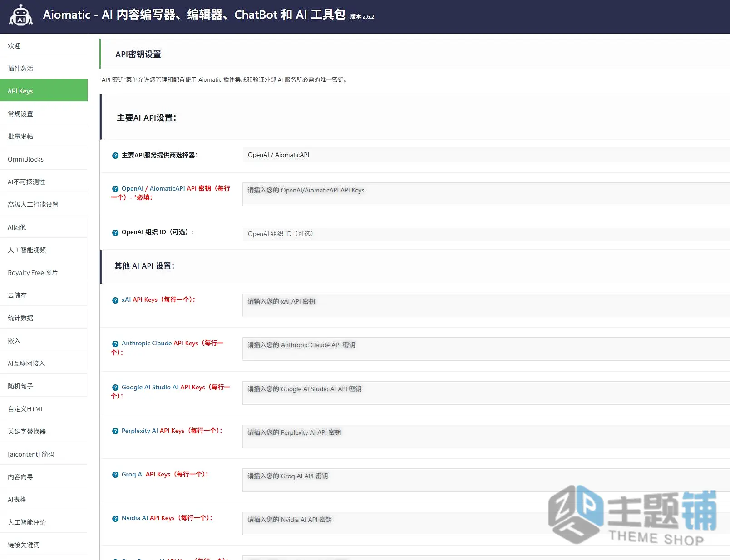Image resolution: width=730 pixels, height=560 pixels.
Task: Go to 人工智能评论 section
Action: (44, 522)
